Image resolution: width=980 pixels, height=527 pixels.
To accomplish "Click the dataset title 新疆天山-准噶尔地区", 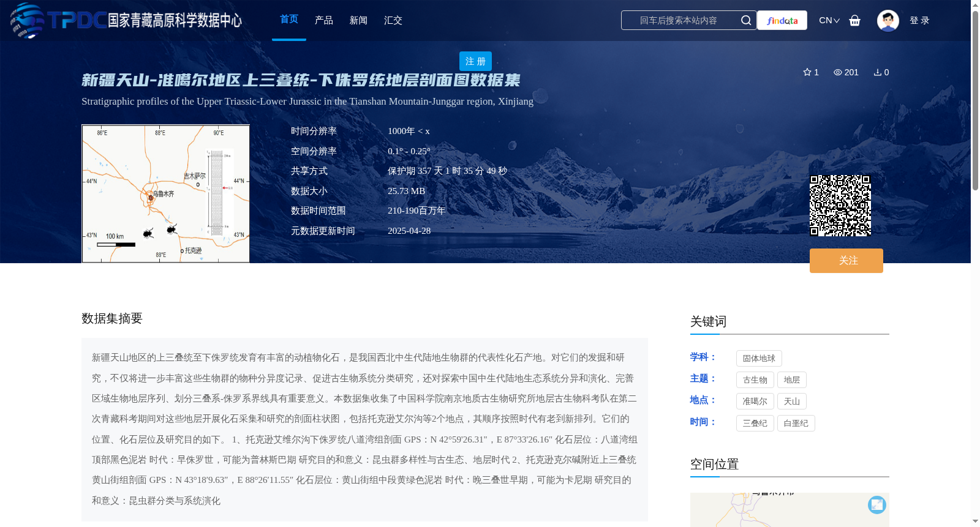I will click(301, 80).
